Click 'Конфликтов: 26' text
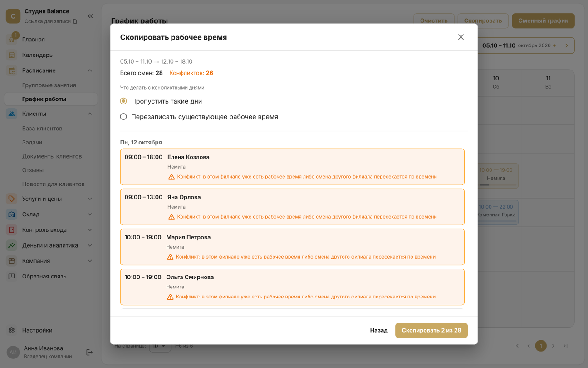The height and width of the screenshot is (368, 588). click(191, 73)
